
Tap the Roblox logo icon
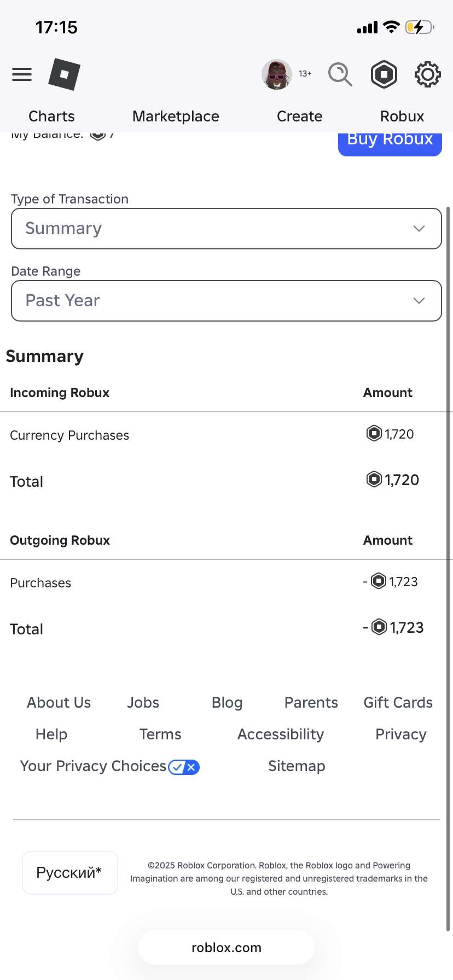[64, 74]
